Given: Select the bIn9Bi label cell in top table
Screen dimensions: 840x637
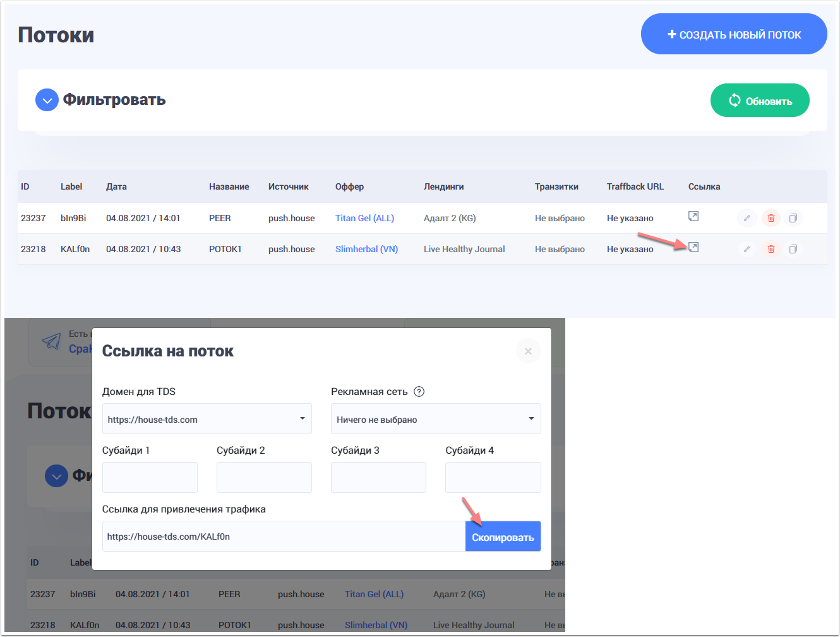Looking at the screenshot, I should tap(73, 218).
